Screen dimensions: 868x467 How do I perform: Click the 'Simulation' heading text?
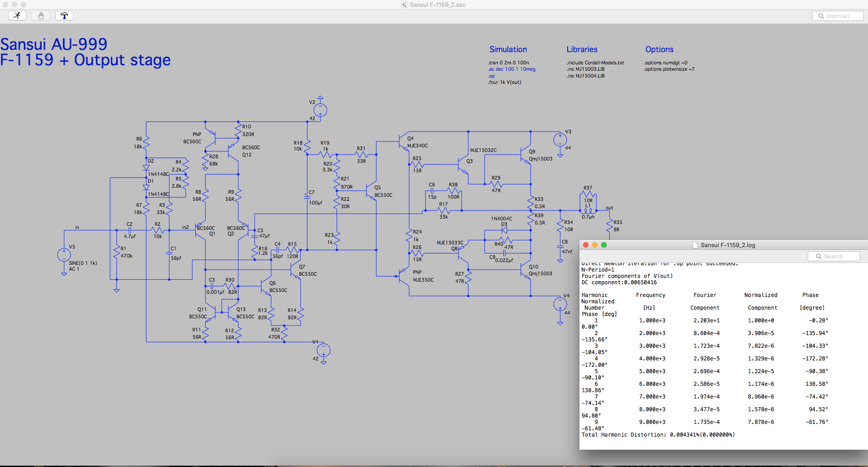point(508,49)
